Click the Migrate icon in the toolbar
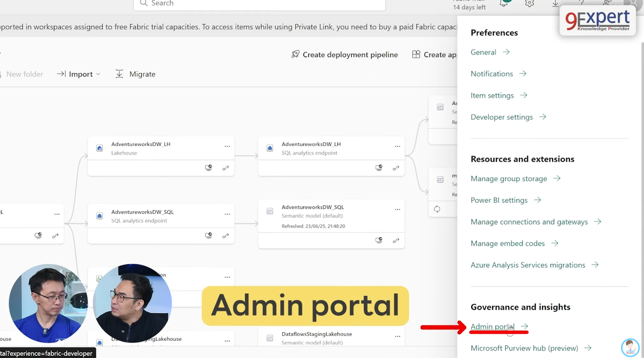Viewport: 644px width, 358px height. (x=119, y=74)
